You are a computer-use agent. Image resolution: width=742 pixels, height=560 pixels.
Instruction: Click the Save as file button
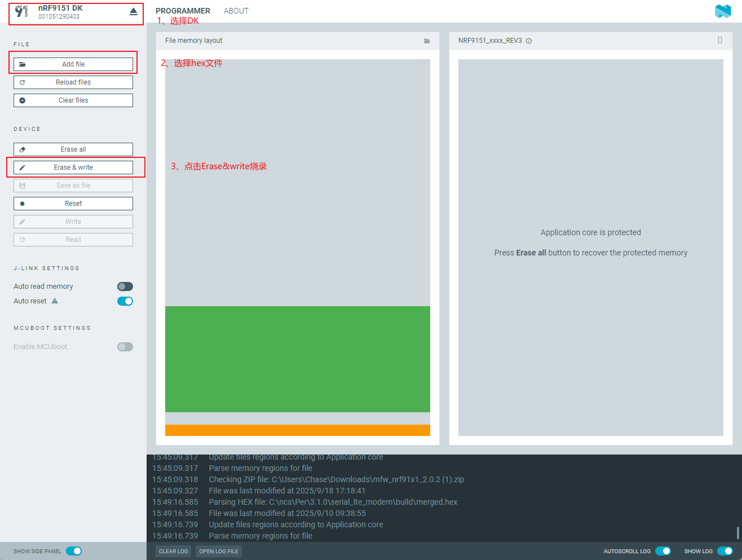coord(73,186)
